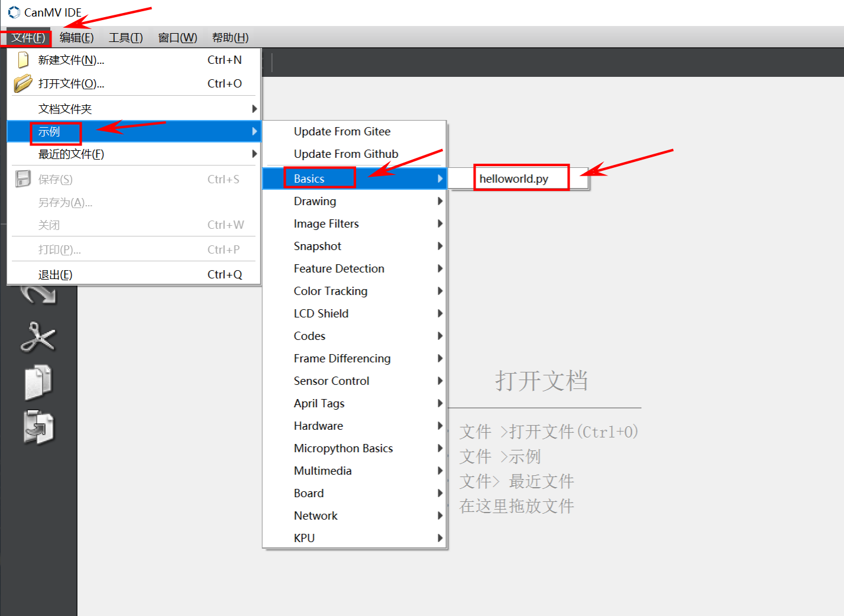Click the Paste clipboard icon in sidebar

[x=38, y=427]
